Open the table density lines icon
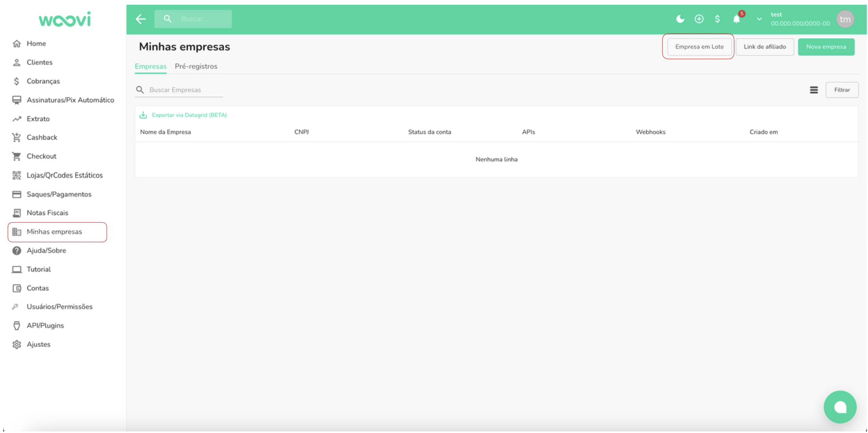 814,90
